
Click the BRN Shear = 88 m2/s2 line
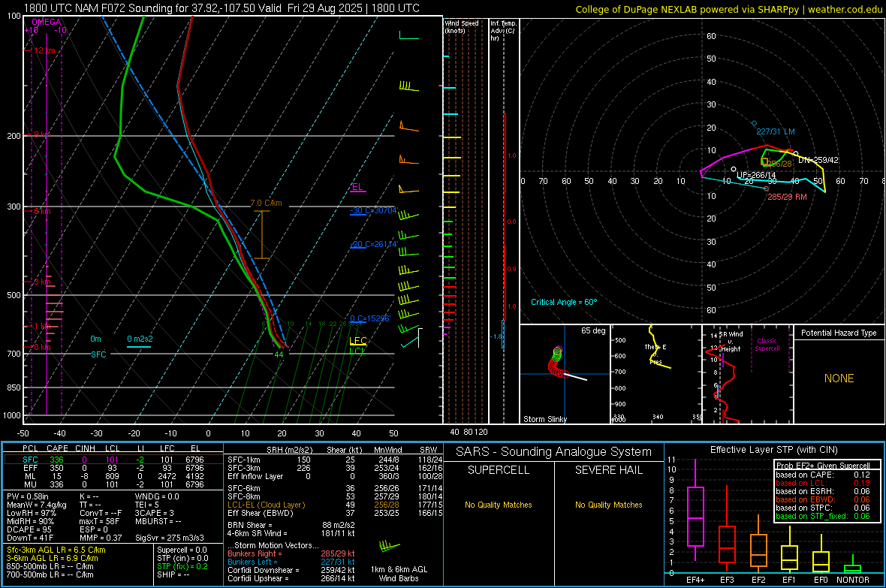point(291,525)
